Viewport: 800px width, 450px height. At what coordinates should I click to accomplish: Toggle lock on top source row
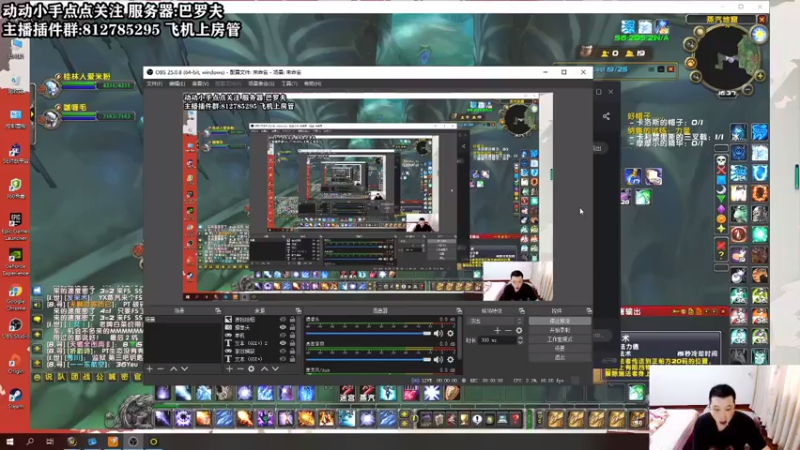click(x=292, y=319)
